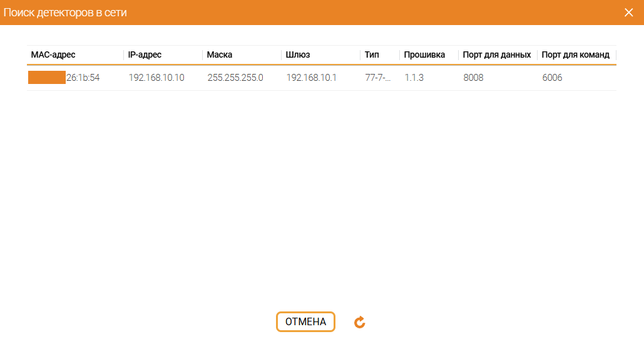Select type cell 77-7-...

[x=378, y=78]
